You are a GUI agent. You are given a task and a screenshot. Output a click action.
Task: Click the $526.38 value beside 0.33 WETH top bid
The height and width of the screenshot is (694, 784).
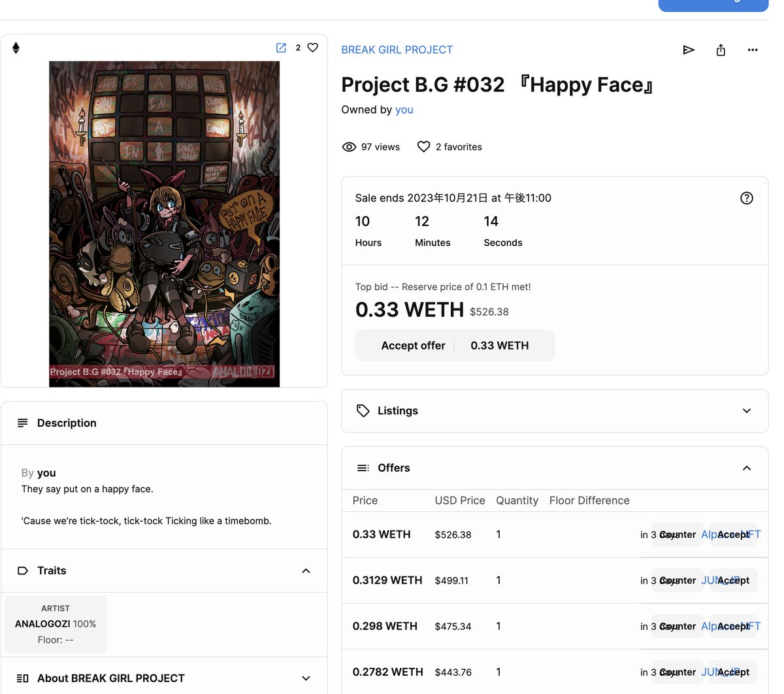click(489, 312)
